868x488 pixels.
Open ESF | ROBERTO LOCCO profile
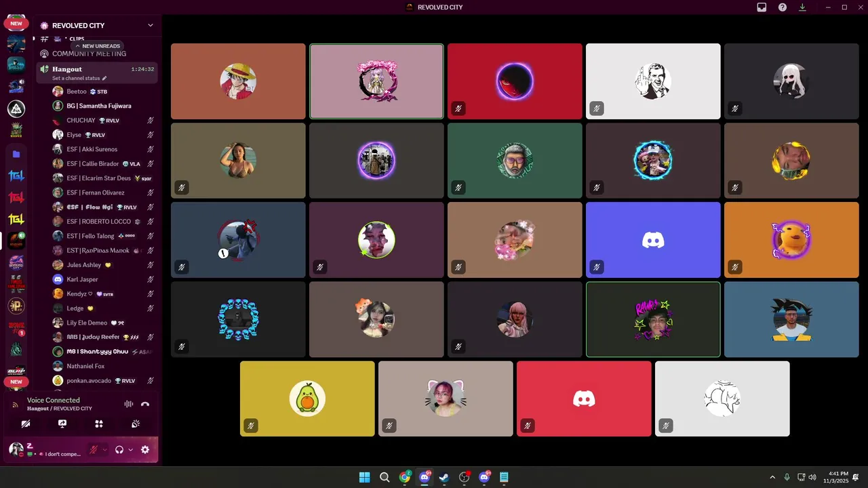point(97,222)
